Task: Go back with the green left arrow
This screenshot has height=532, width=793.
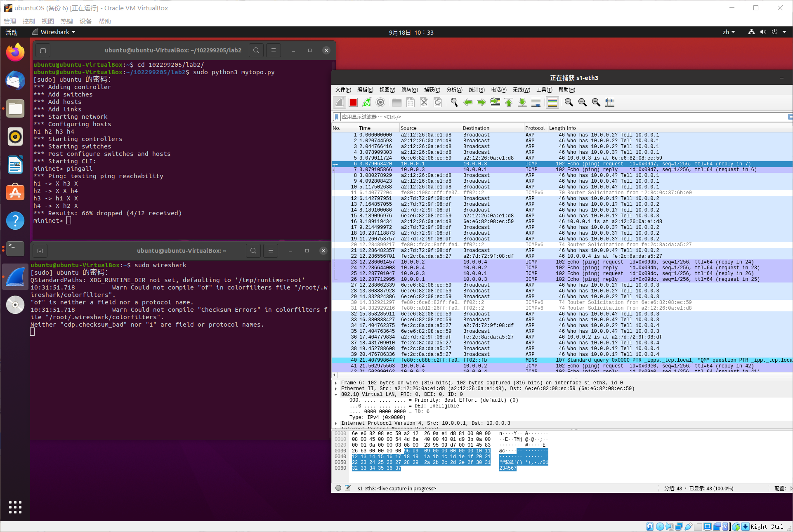Action: click(x=468, y=102)
